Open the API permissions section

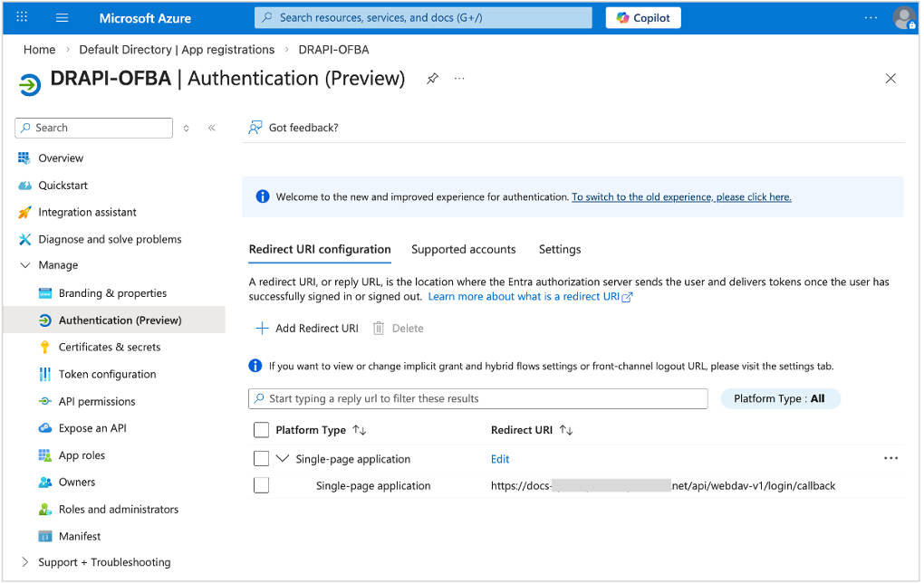[x=96, y=401]
